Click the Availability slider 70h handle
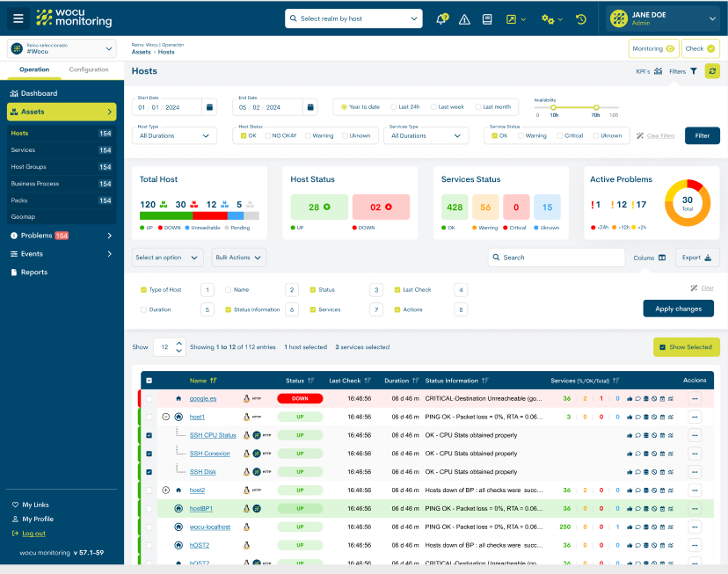 tap(596, 107)
